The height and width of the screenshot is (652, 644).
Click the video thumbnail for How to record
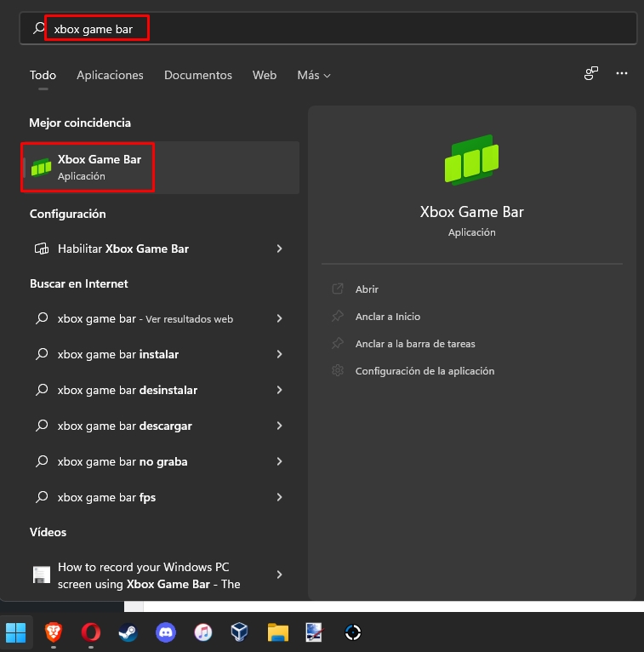42,575
